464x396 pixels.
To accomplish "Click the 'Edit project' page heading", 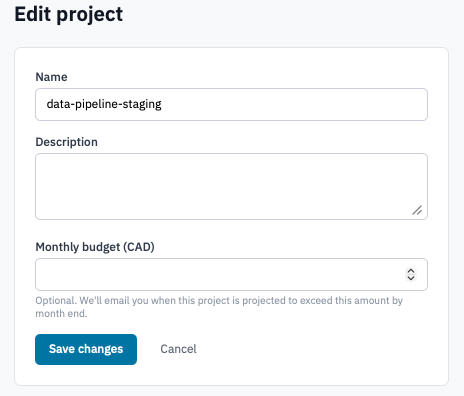I will pyautogui.click(x=69, y=15).
